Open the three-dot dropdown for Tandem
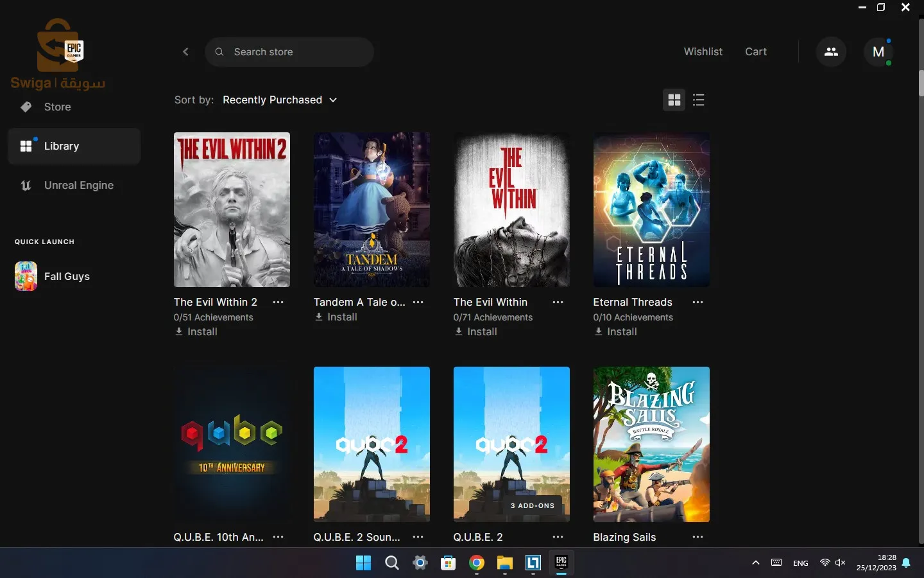This screenshot has height=578, width=924. 418,302
